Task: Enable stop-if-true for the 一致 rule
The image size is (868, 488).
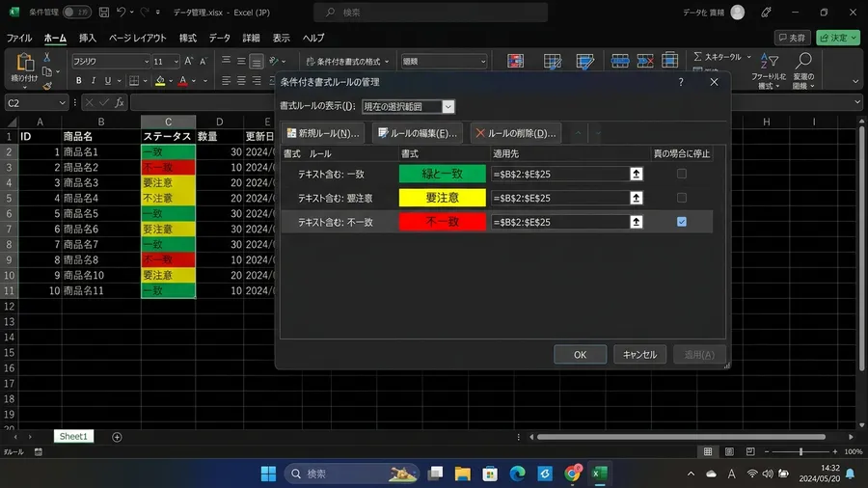Action: 682,174
